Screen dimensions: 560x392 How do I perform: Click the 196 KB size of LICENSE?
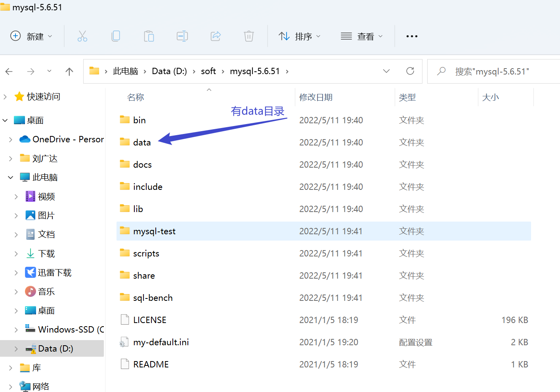coord(514,320)
